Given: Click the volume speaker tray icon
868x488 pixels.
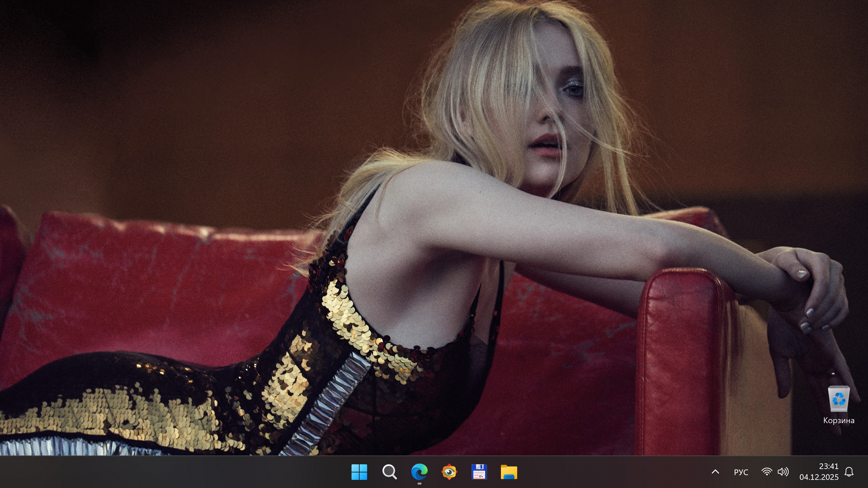Looking at the screenshot, I should click(x=783, y=472).
